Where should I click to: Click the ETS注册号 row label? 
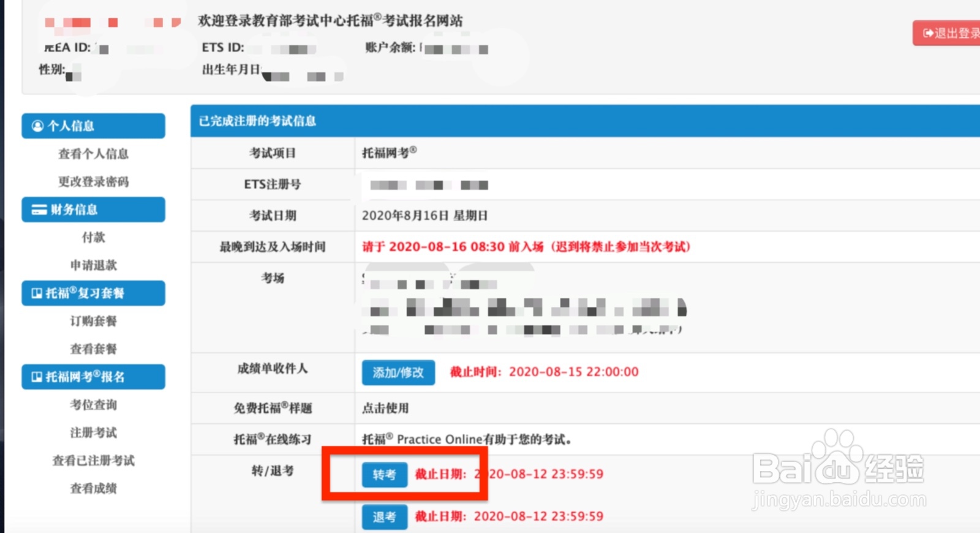[273, 184]
